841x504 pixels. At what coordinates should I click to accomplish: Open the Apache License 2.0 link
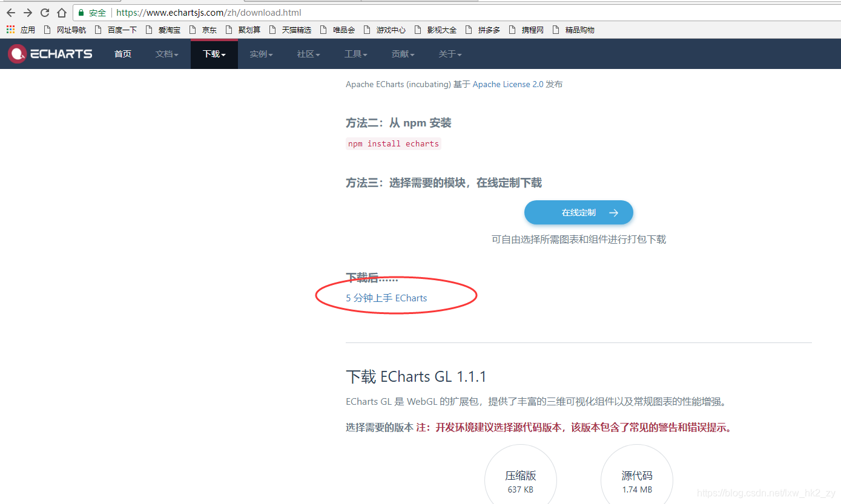(508, 84)
